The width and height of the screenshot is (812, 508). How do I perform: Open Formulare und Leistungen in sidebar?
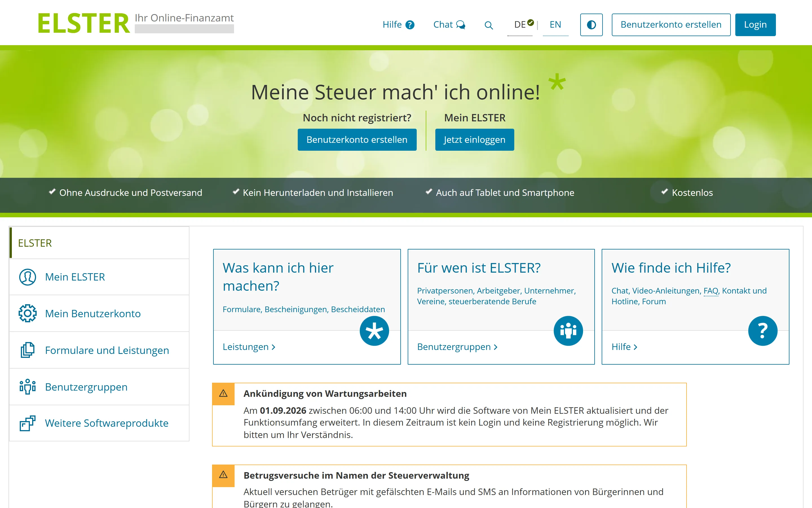(99, 350)
